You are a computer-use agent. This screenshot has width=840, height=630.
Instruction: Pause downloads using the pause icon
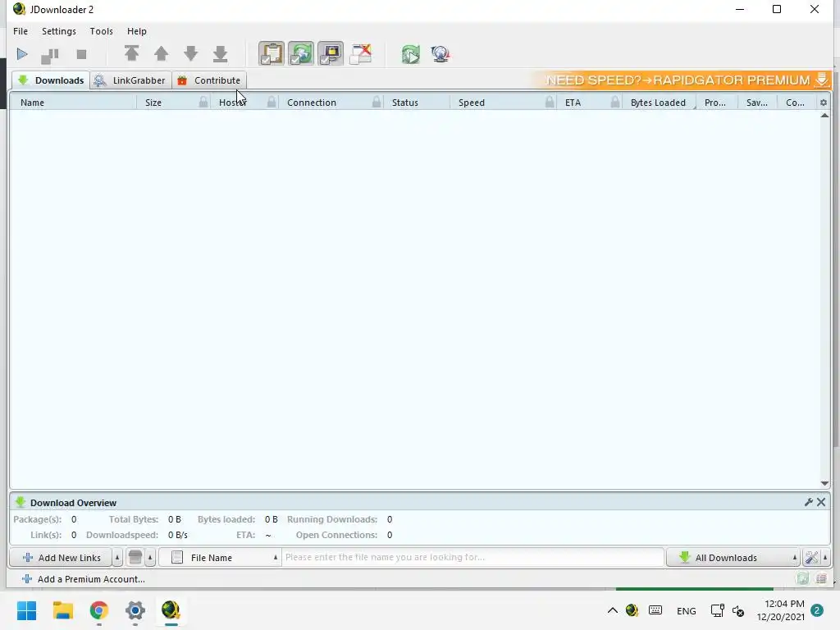50,55
